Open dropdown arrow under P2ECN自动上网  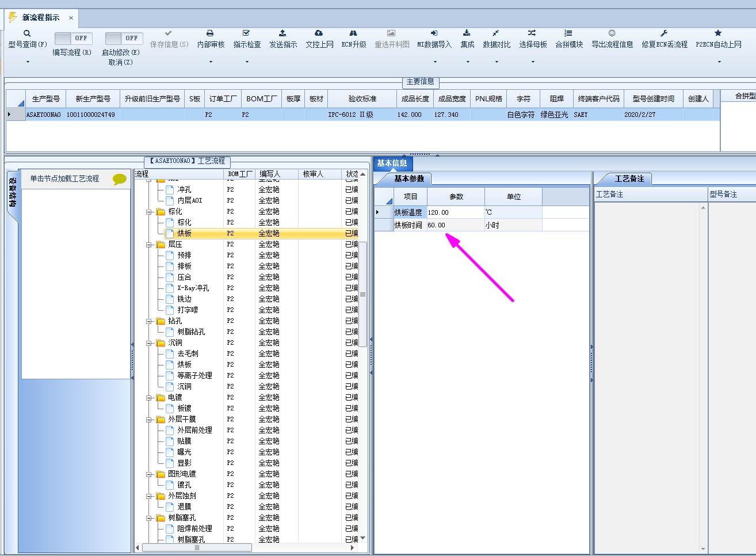point(719,62)
